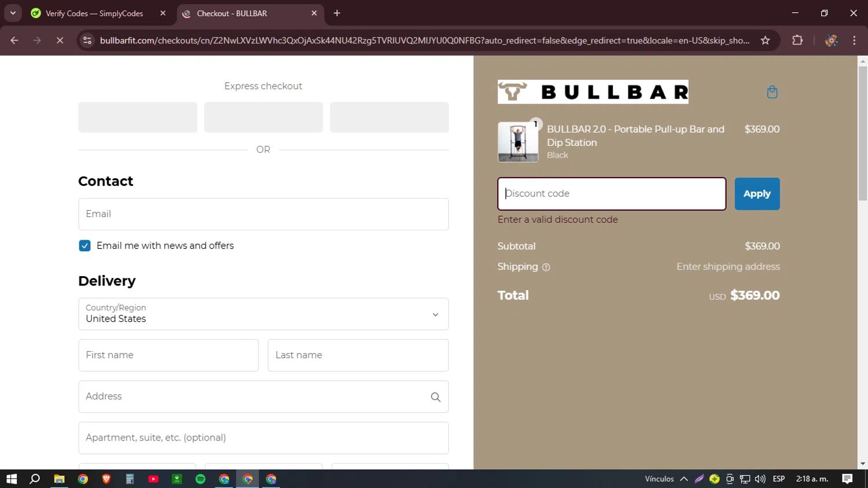Click the browser address bar URL
The width and height of the screenshot is (868, 488).
point(424,41)
